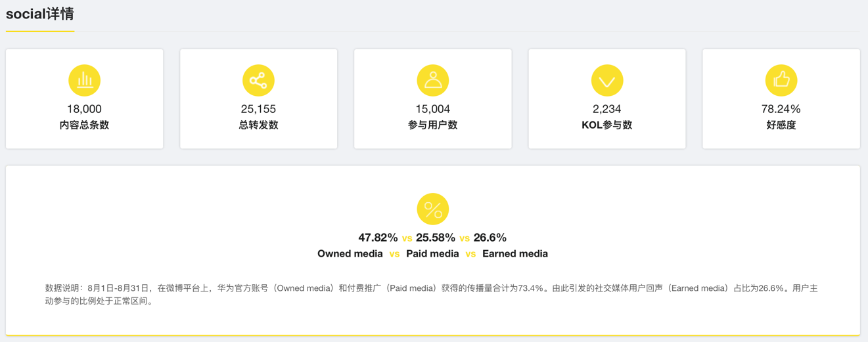
Task: Click the thumbs-up icon above 好感度
Action: pyautogui.click(x=781, y=80)
